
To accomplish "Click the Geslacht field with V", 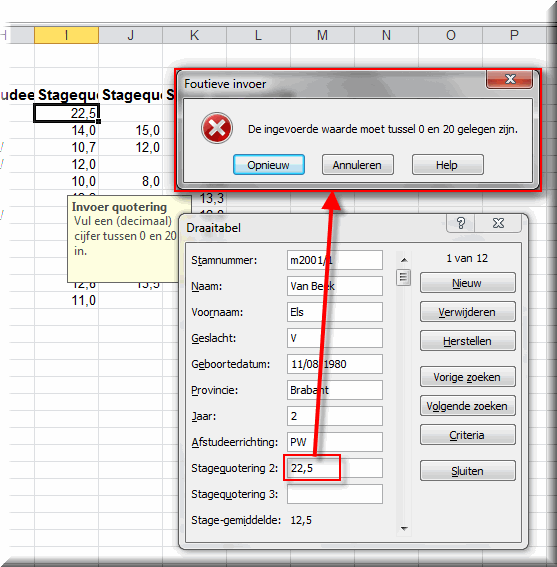I will pyautogui.click(x=335, y=338).
